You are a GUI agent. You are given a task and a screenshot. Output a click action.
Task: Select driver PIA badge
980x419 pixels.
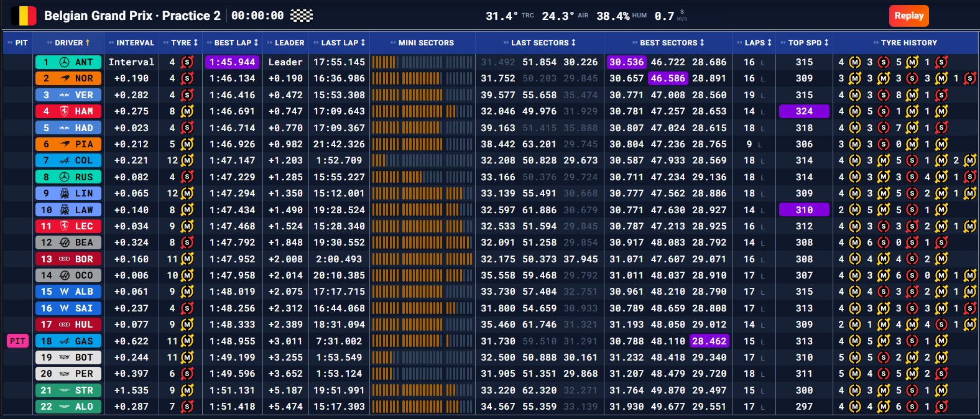68,144
